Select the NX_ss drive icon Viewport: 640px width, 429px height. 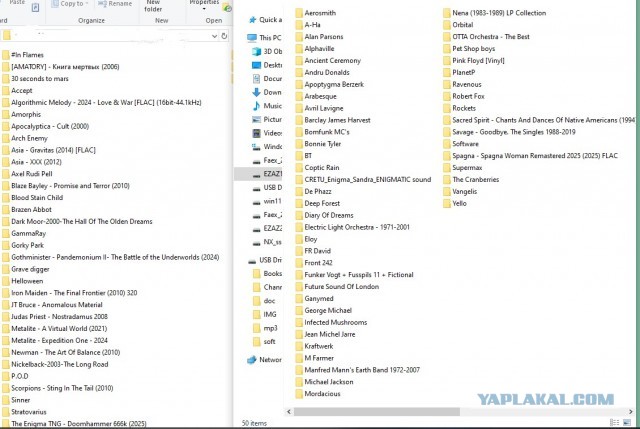256,243
